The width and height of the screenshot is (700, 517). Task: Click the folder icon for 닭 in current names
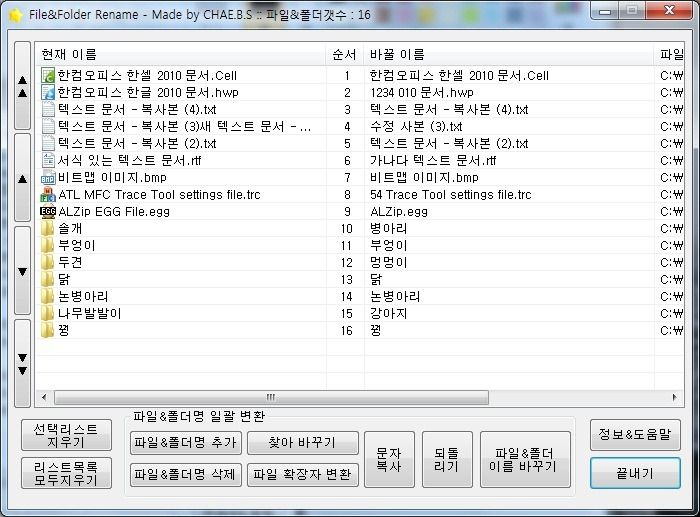pyautogui.click(x=47, y=279)
